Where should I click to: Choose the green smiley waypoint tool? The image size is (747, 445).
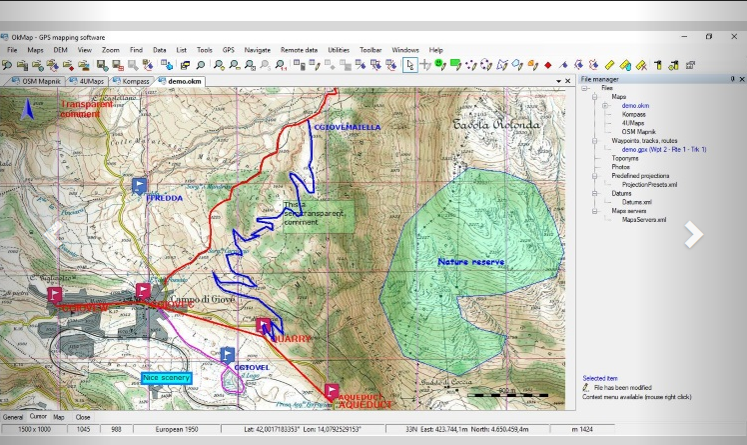(440, 65)
